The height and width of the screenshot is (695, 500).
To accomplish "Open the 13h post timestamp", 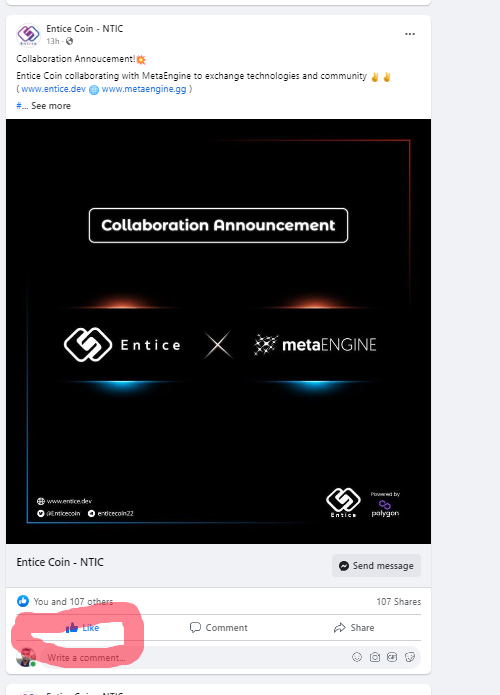I will (x=53, y=41).
